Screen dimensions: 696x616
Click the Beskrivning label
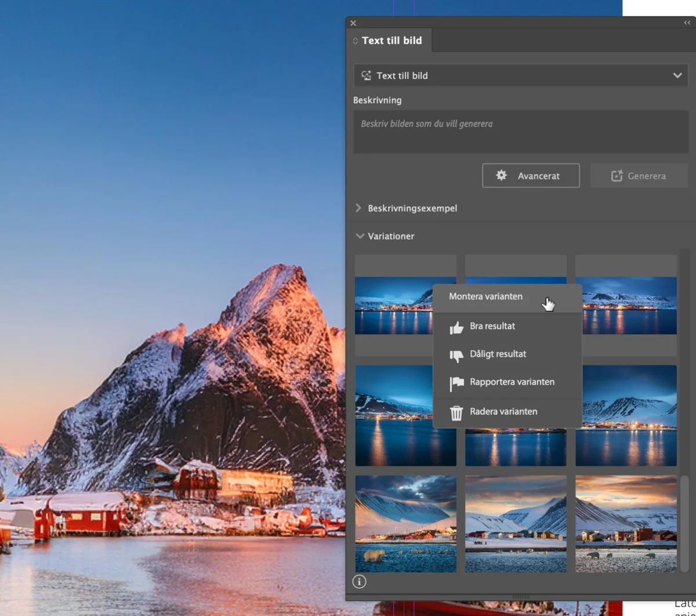[377, 100]
